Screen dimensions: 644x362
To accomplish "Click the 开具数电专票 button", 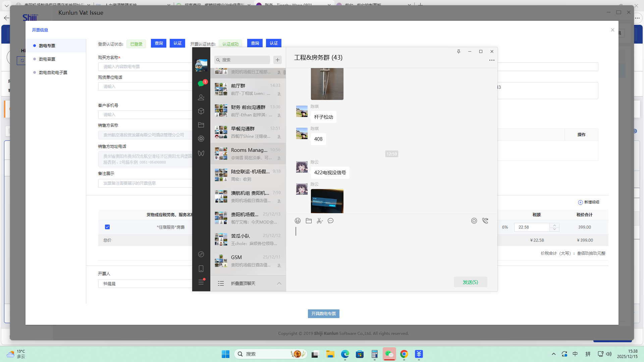I will pyautogui.click(x=323, y=313).
